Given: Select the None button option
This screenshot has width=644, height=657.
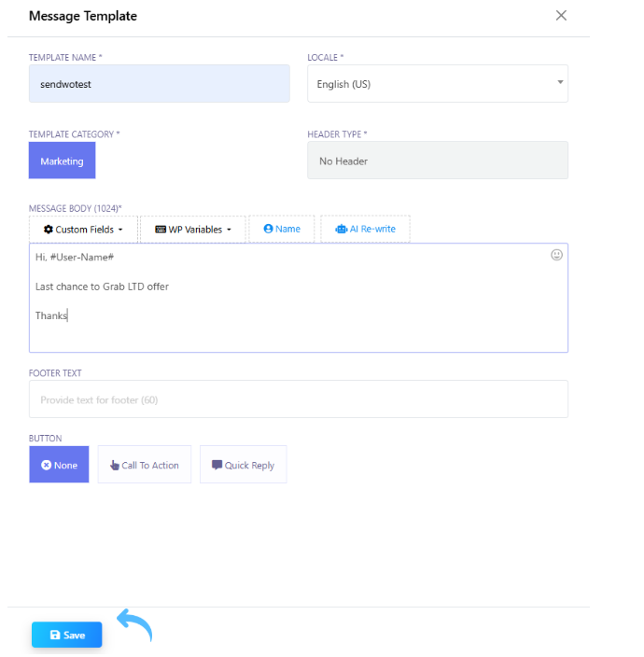Looking at the screenshot, I should coord(59,465).
